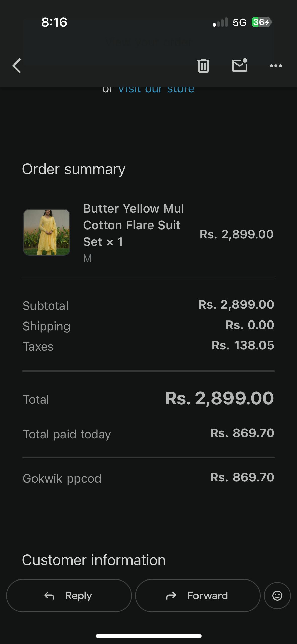Tap the cellular signal bars icon

click(x=220, y=22)
